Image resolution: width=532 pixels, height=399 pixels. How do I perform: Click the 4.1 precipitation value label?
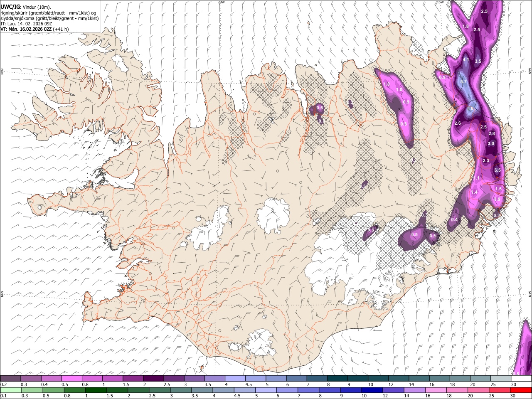point(466,60)
